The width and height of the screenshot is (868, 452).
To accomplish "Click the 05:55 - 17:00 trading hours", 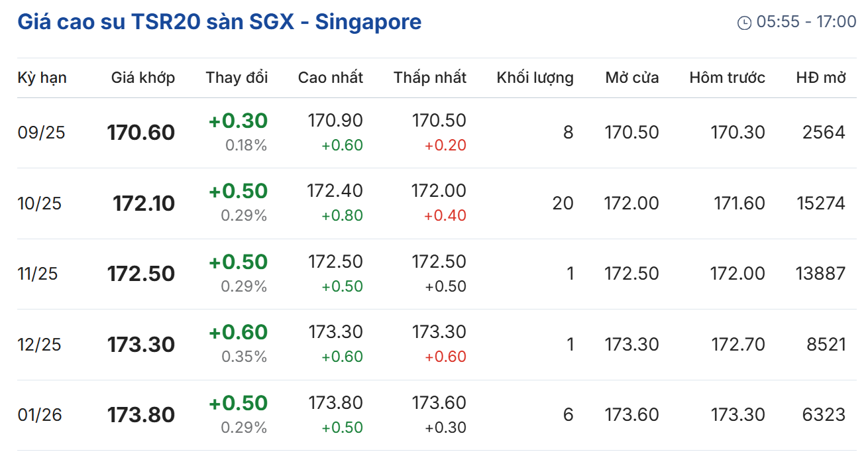I will [806, 22].
